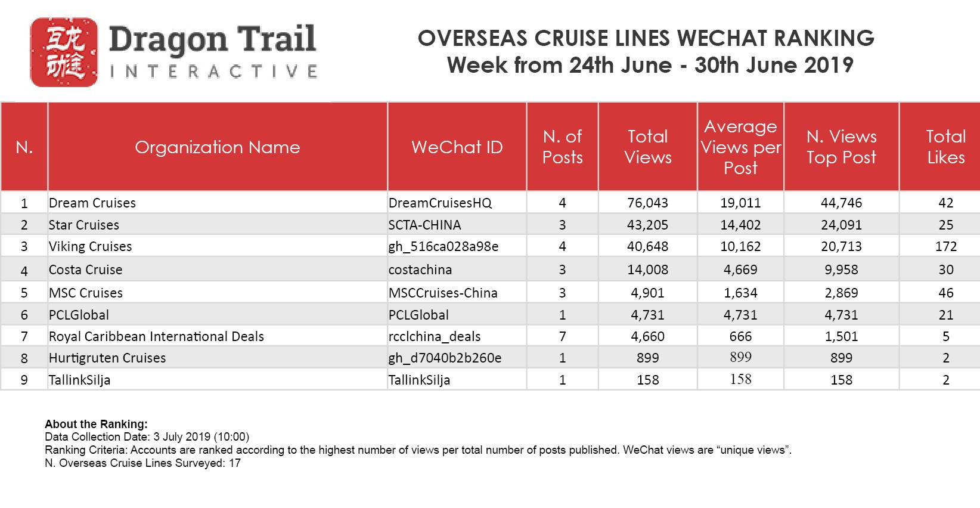
Task: Select the PCLGlobal organization name cell
Action: [79, 315]
